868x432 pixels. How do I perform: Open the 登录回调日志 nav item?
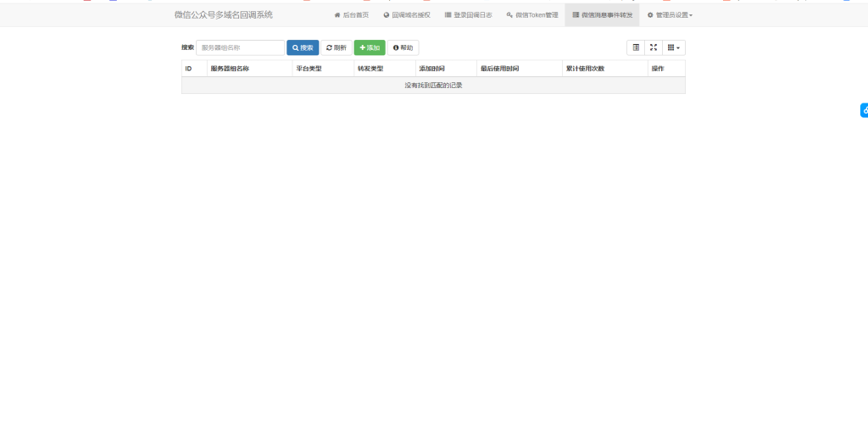pyautogui.click(x=468, y=15)
